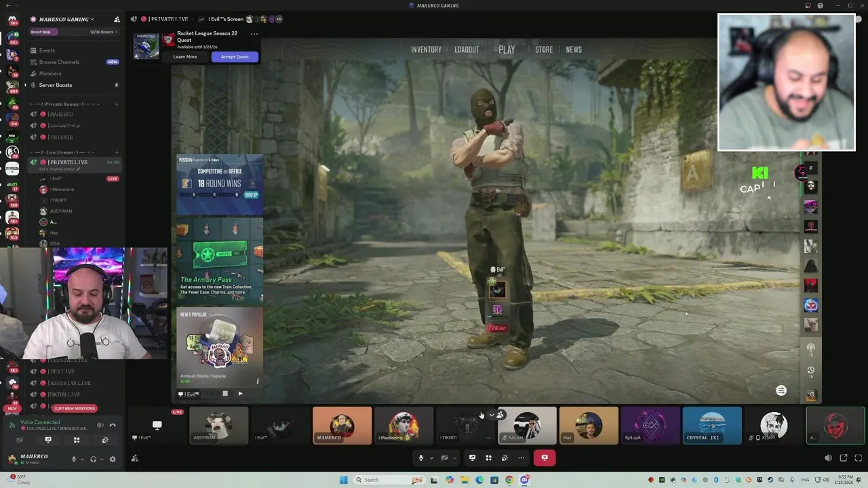Image resolution: width=868 pixels, height=488 pixels.
Task: Expand the MAHERCO GAMING server dropdown
Action: pyautogui.click(x=66, y=19)
